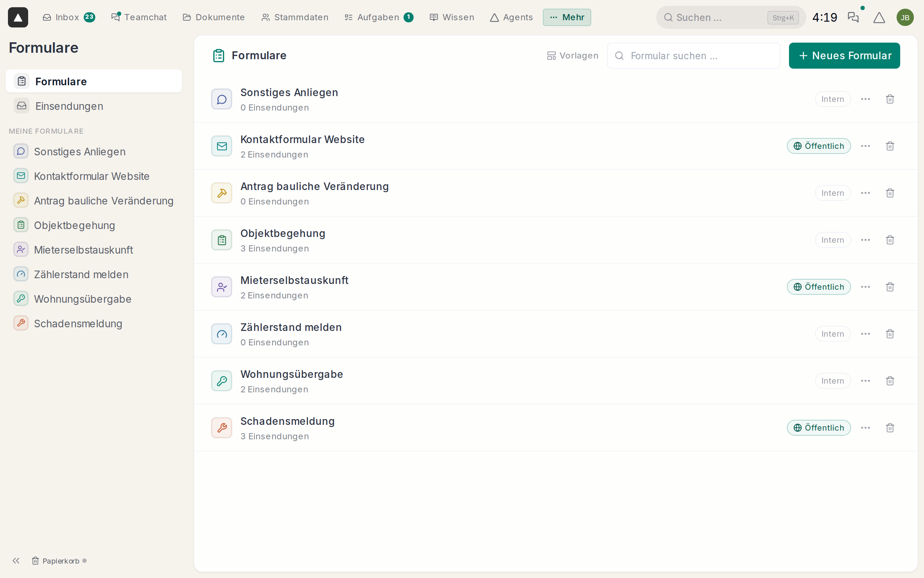924x578 pixels.
Task: Select Objektbegehung in the sidebar list
Action: pos(93,225)
